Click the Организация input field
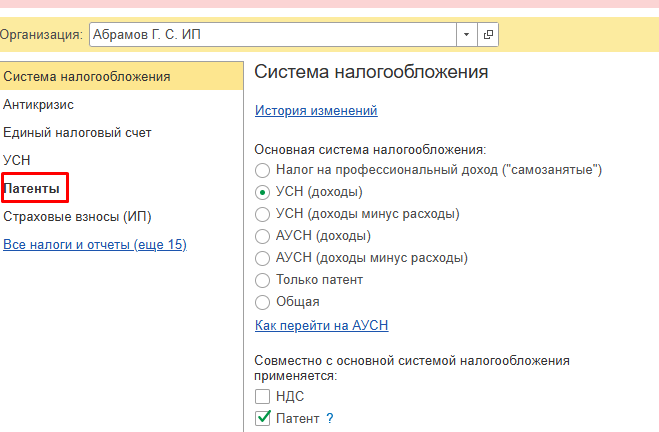 (x=273, y=34)
